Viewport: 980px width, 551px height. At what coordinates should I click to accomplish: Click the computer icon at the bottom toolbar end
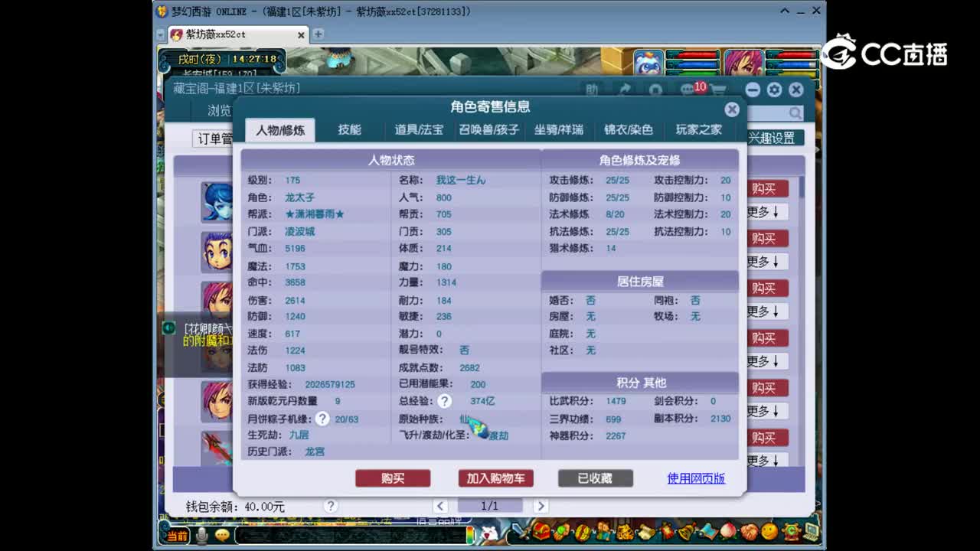[811, 531]
